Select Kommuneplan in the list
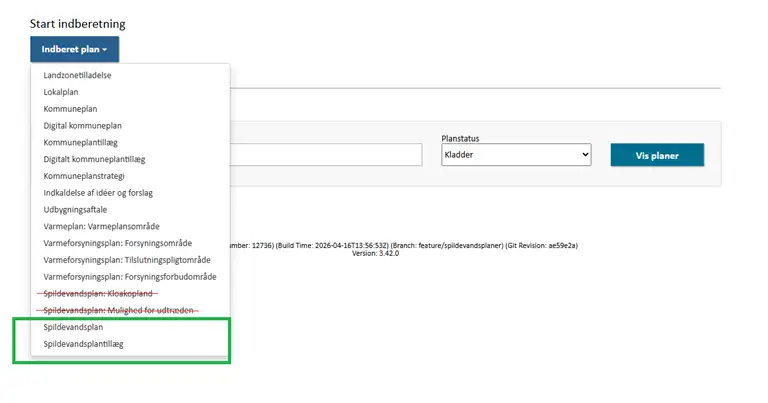The width and height of the screenshot is (768, 403). 70,108
